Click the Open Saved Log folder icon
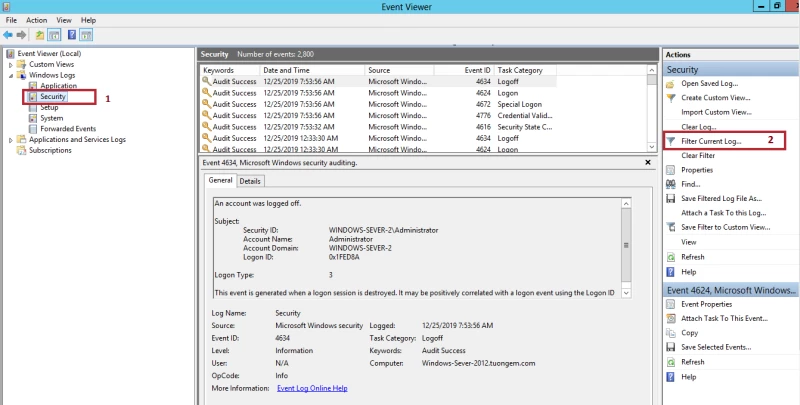This screenshot has width=800, height=405. pyautogui.click(x=671, y=84)
